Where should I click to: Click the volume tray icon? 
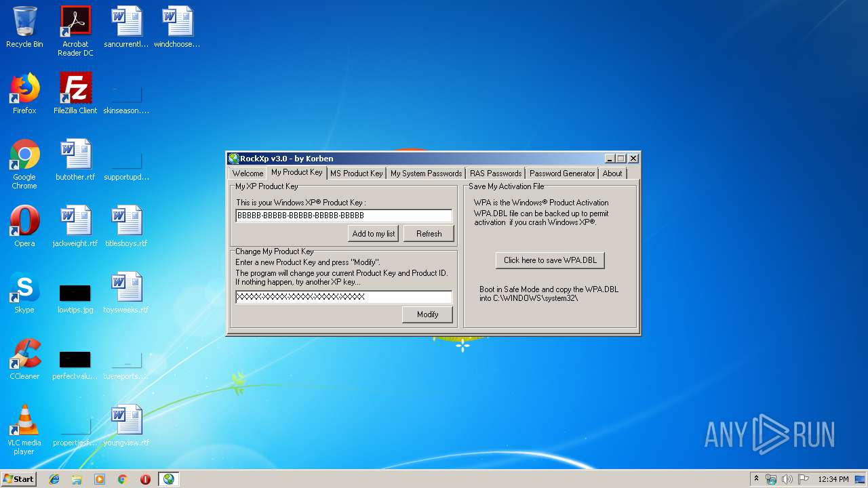point(787,479)
